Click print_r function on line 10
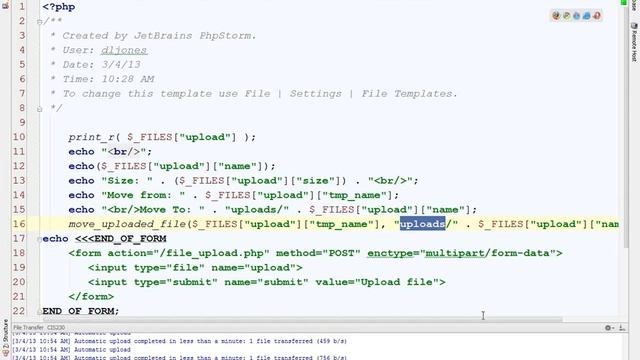This screenshot has width=640, height=360. tap(91, 137)
